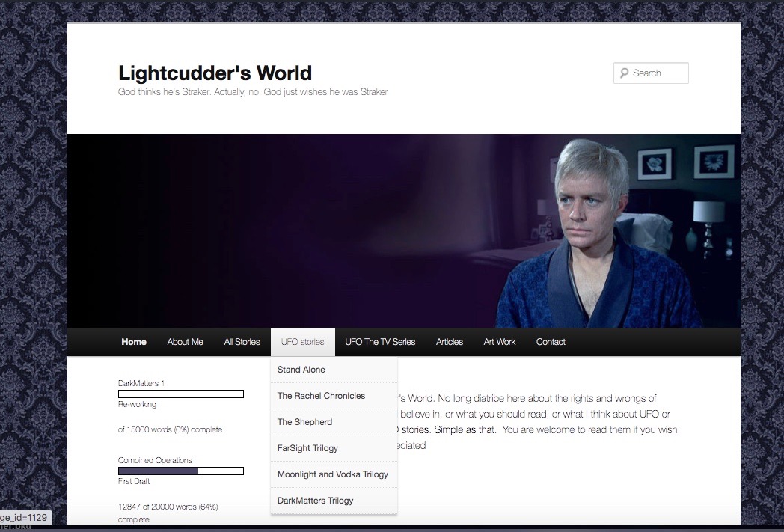Click the Straker header banner image

tap(404, 231)
